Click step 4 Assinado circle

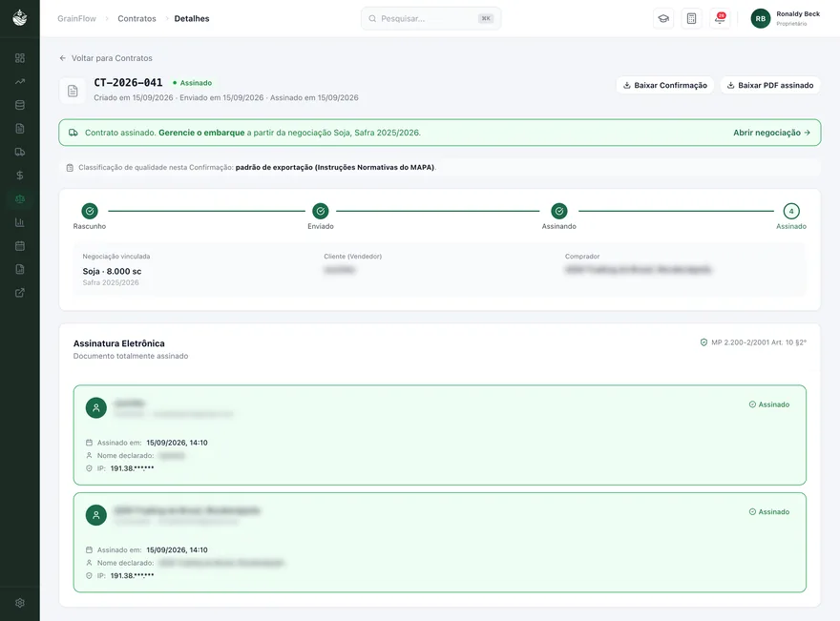click(x=791, y=211)
